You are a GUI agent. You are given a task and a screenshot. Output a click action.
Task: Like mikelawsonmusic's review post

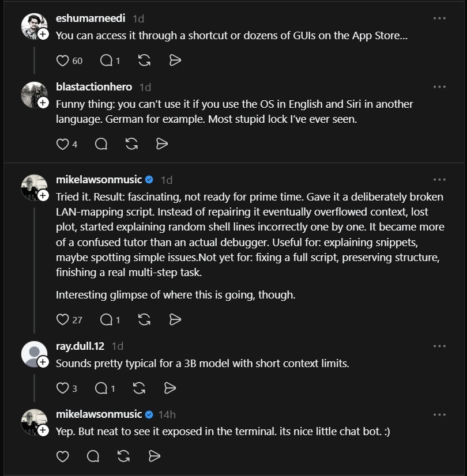62,319
